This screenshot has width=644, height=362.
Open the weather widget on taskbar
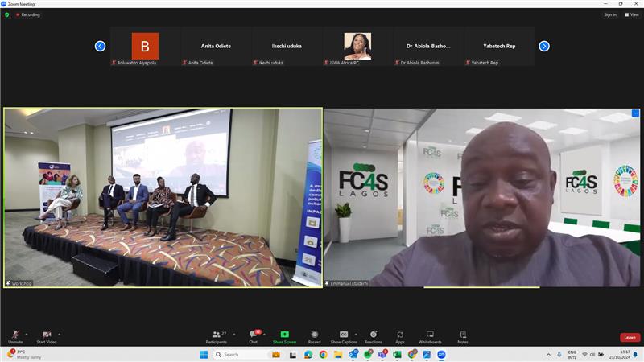[24, 355]
